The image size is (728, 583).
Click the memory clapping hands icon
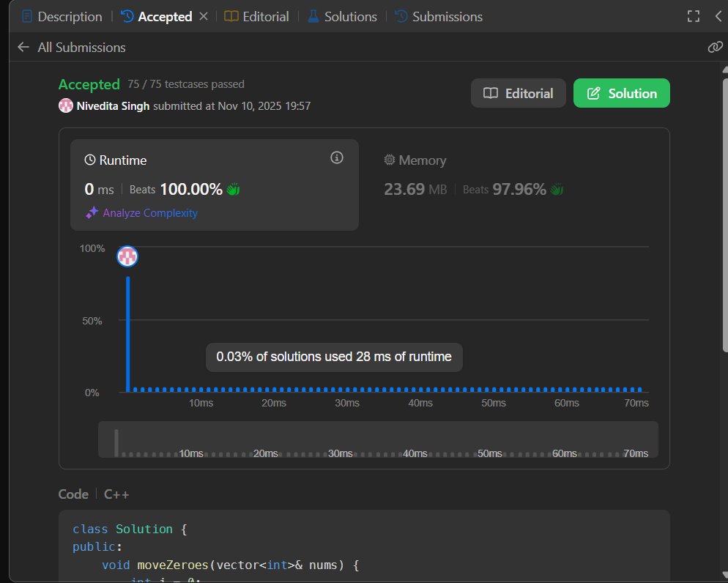tap(557, 190)
